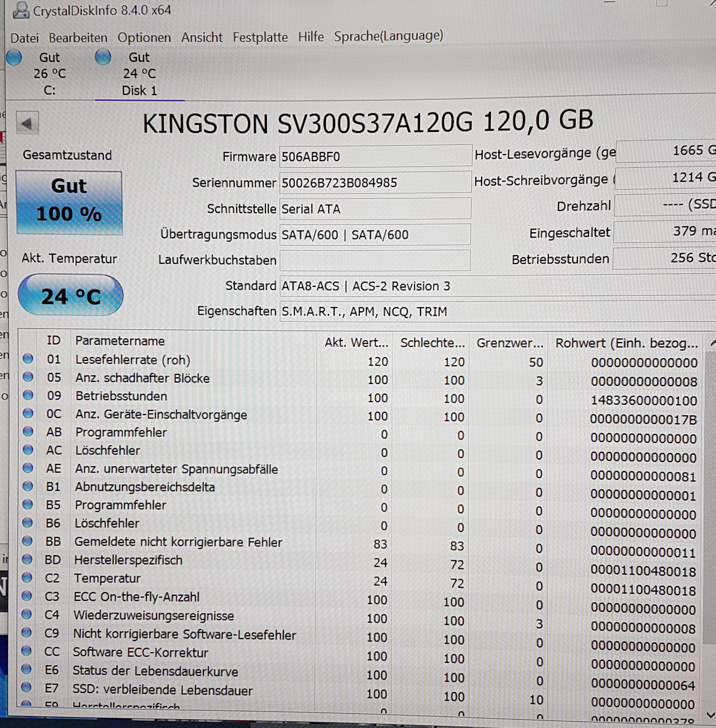Screen dimensions: 716x728
Task: Click status dot for Lesefehlerrate (roh)
Action: pyautogui.click(x=28, y=358)
